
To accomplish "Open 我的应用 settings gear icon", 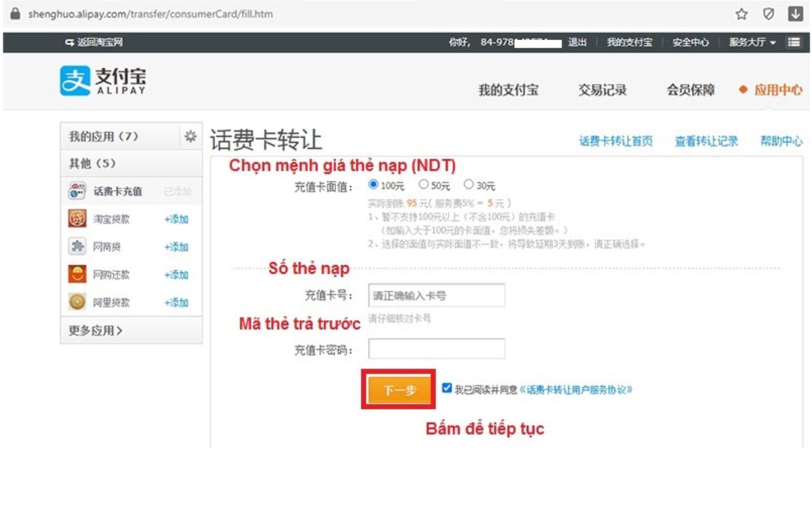I will tap(190, 136).
